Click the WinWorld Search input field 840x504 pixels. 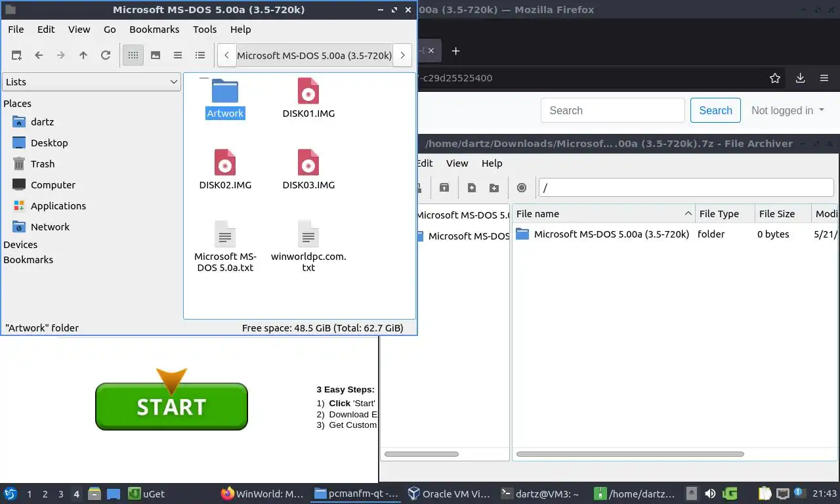click(613, 111)
